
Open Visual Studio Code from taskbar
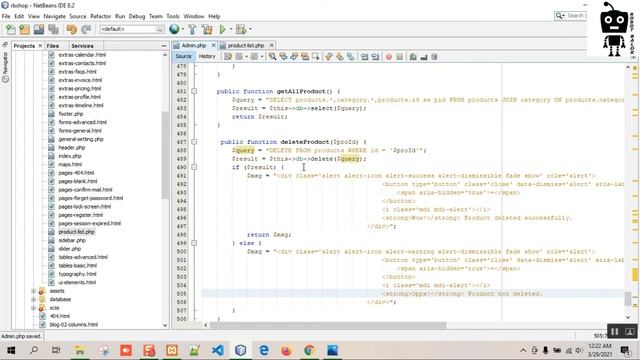pyautogui.click(x=218, y=350)
